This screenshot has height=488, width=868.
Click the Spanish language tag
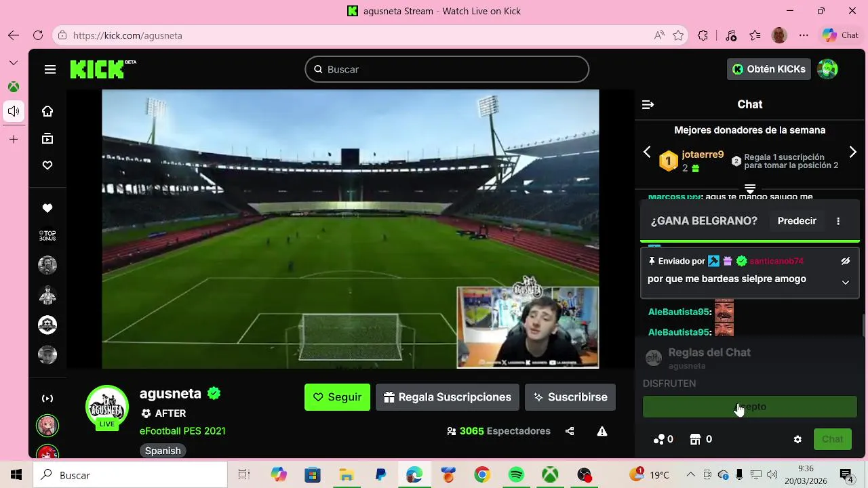(163, 451)
